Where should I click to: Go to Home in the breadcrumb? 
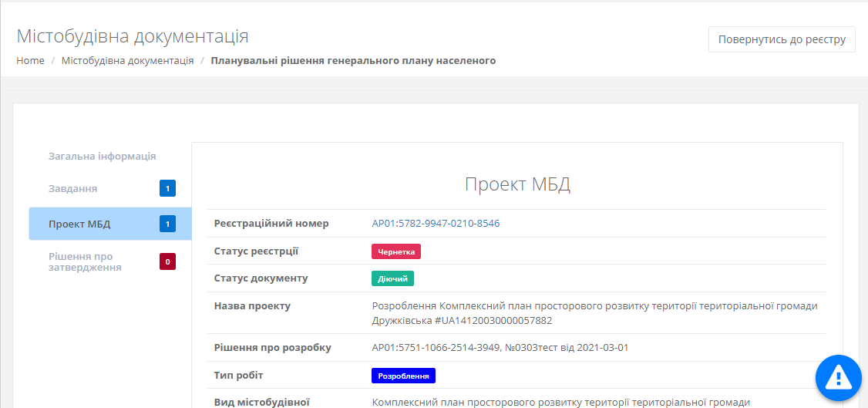[30, 61]
